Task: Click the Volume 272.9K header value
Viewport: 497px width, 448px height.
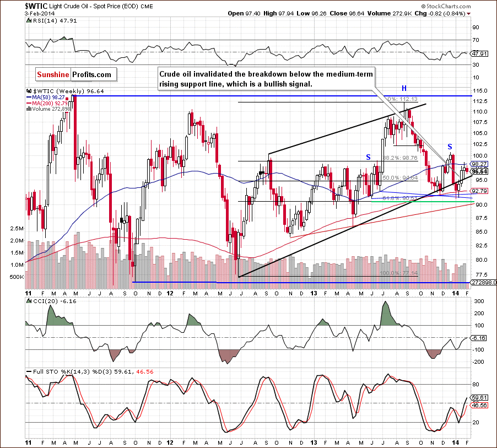Action: pyautogui.click(x=390, y=13)
